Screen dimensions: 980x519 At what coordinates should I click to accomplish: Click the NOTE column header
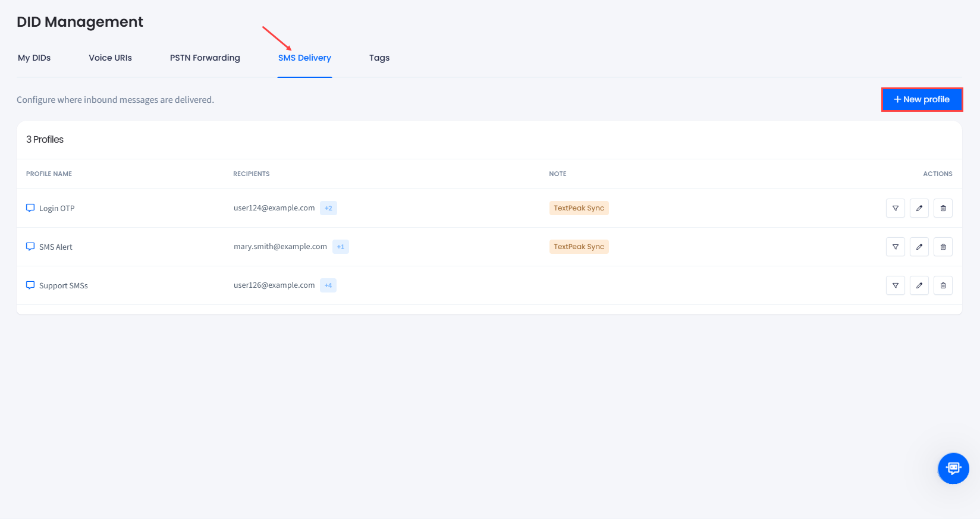click(558, 174)
